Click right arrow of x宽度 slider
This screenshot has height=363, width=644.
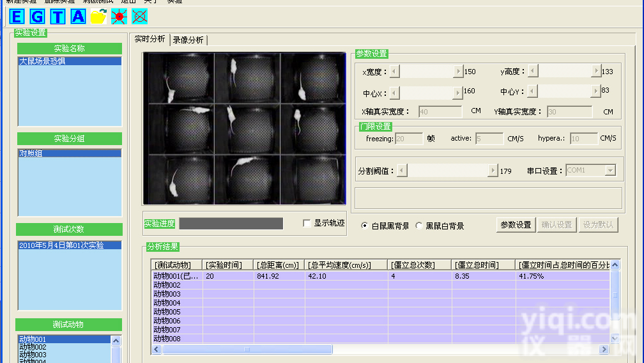pos(457,72)
